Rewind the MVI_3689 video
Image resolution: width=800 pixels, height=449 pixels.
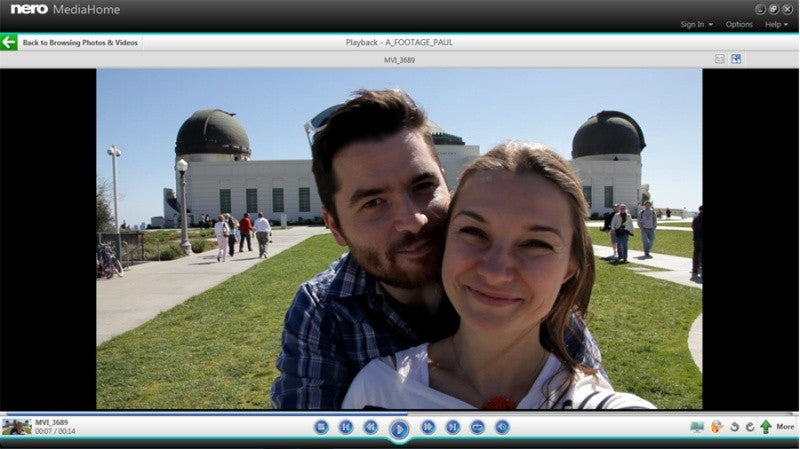[371, 427]
